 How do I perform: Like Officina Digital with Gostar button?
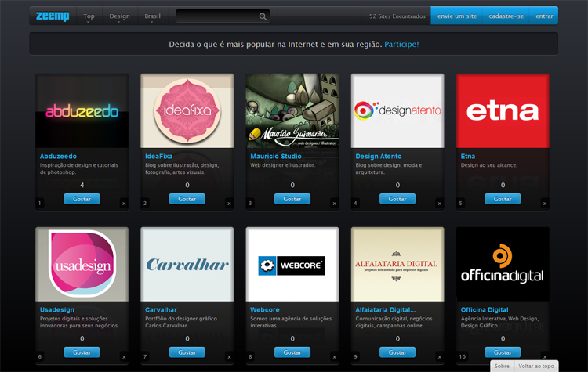click(x=503, y=352)
